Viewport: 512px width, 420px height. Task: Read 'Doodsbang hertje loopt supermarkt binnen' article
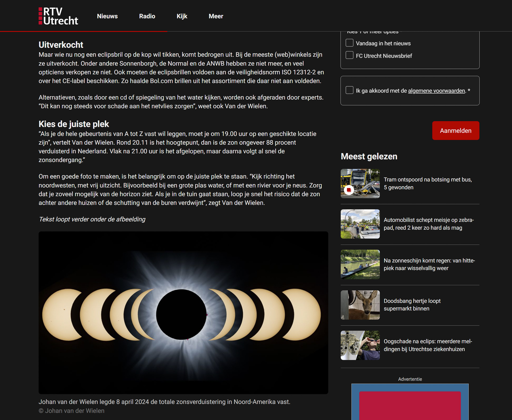point(412,305)
